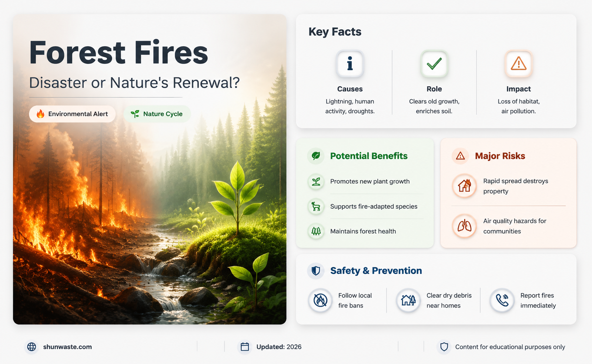Click the trees icon for forest health

(x=316, y=231)
